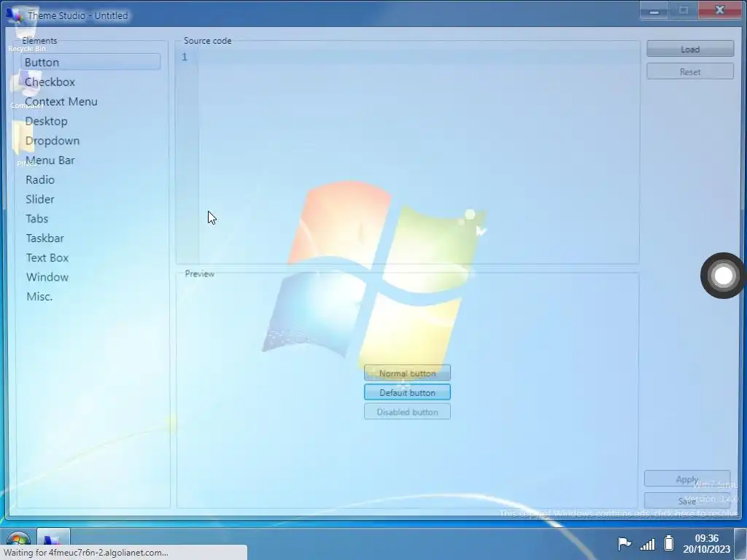747x560 pixels.
Task: Choose Context Menu in Elements list
Action: click(61, 101)
